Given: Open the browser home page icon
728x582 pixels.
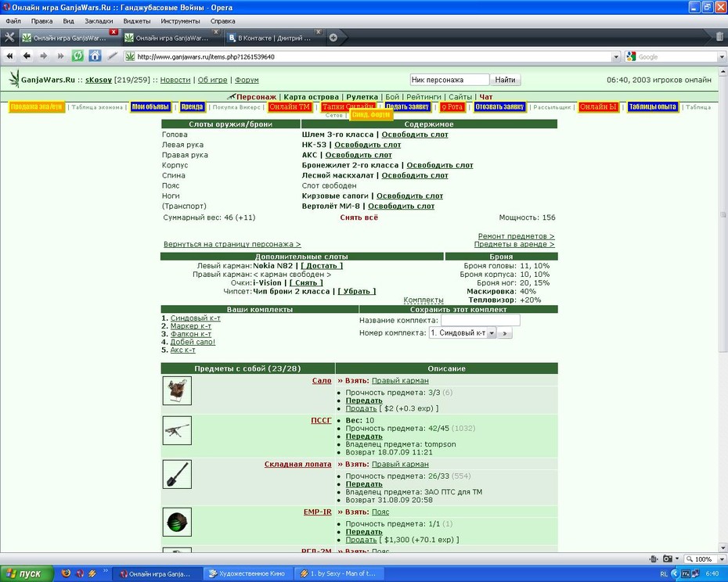Looking at the screenshot, I should 95,56.
